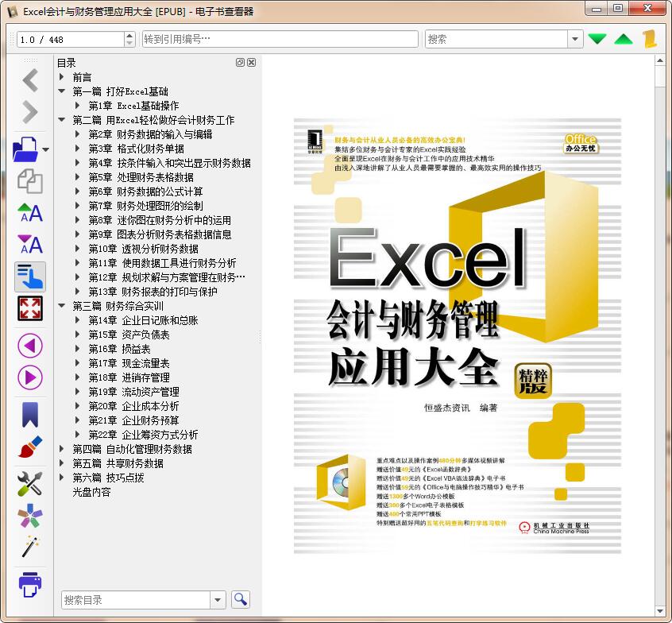Click the Copy to clipboard icon
The image size is (672, 623).
point(30,181)
